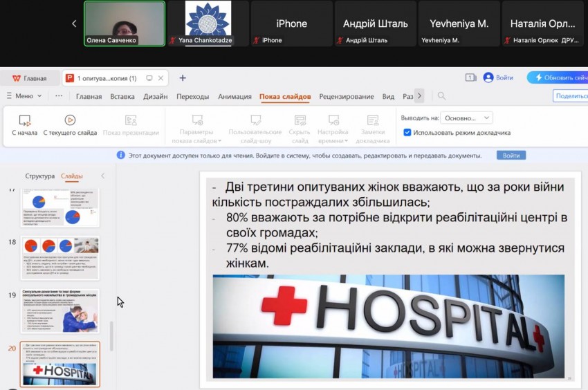This screenshot has height=390, width=588.
Task: Click the '80% вважають за потрібне' slide text
Action: tap(397, 225)
